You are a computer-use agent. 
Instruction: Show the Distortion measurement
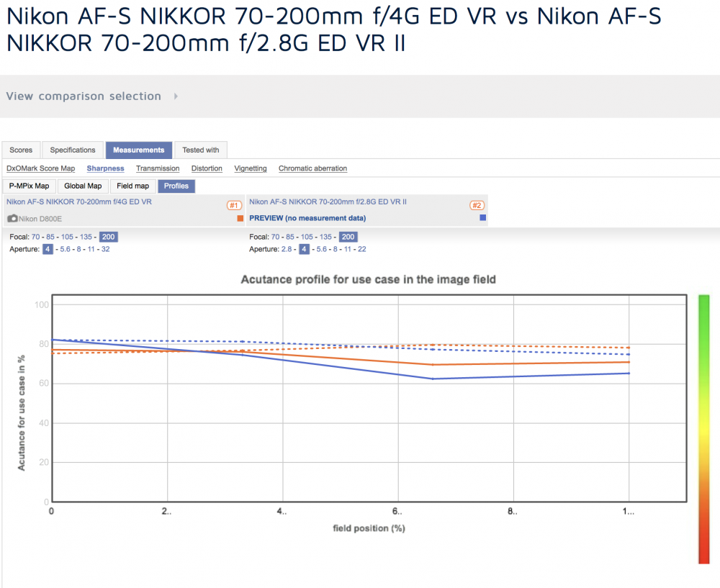pos(207,168)
